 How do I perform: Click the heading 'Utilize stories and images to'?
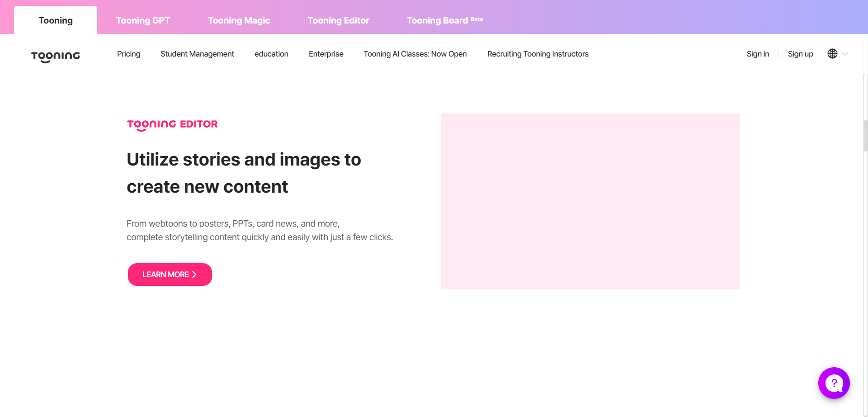point(244,160)
